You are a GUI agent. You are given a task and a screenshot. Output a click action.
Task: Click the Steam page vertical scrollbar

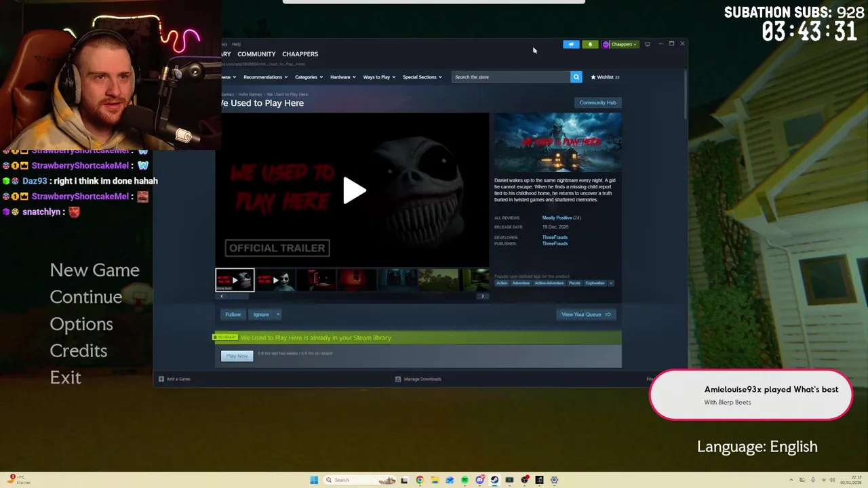pyautogui.click(x=684, y=95)
